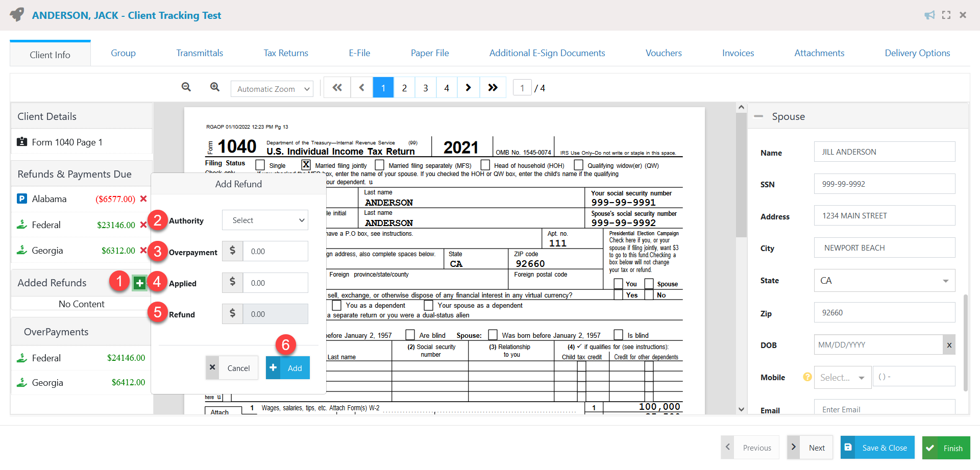Collapse the Spouse panel
This screenshot has width=980, height=470.
coord(758,116)
